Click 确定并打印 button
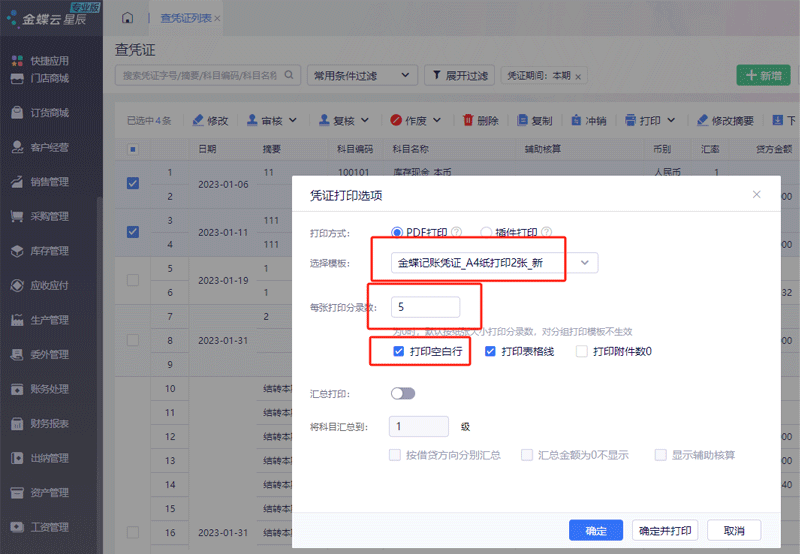 [665, 531]
